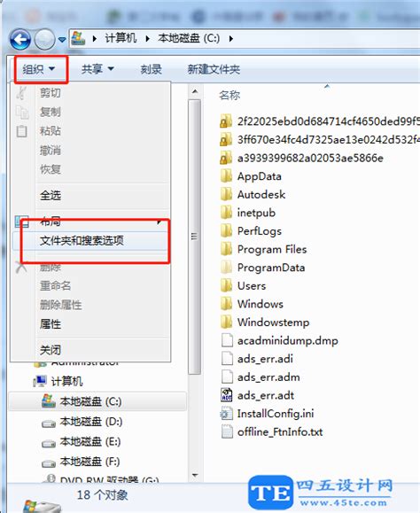The image size is (420, 513).
Task: Click the Local Disk (D:) drive icon
Action: (x=49, y=424)
